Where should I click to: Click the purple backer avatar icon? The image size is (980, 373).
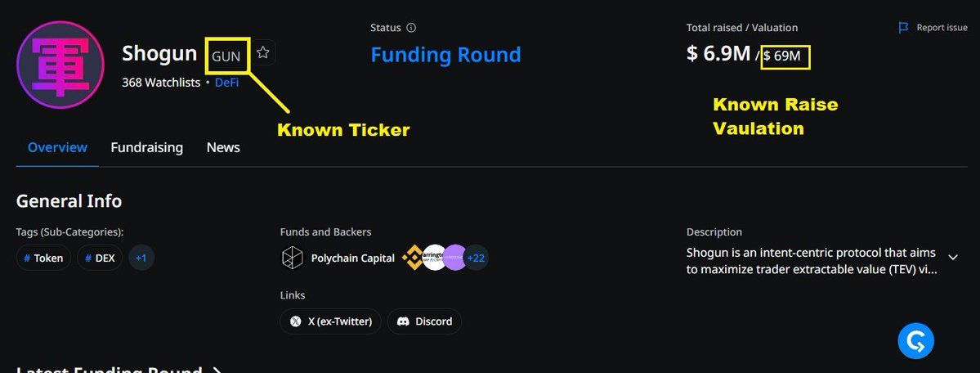pos(454,258)
